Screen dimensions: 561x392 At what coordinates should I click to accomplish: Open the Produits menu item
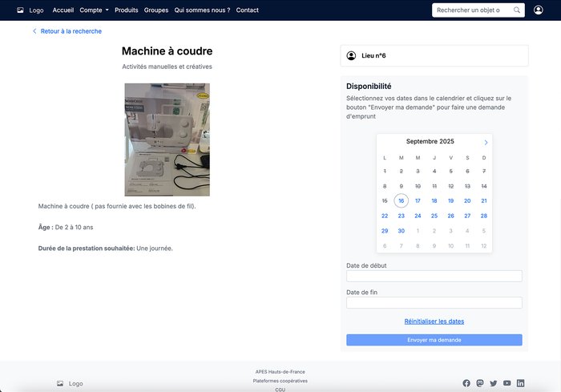(127, 10)
